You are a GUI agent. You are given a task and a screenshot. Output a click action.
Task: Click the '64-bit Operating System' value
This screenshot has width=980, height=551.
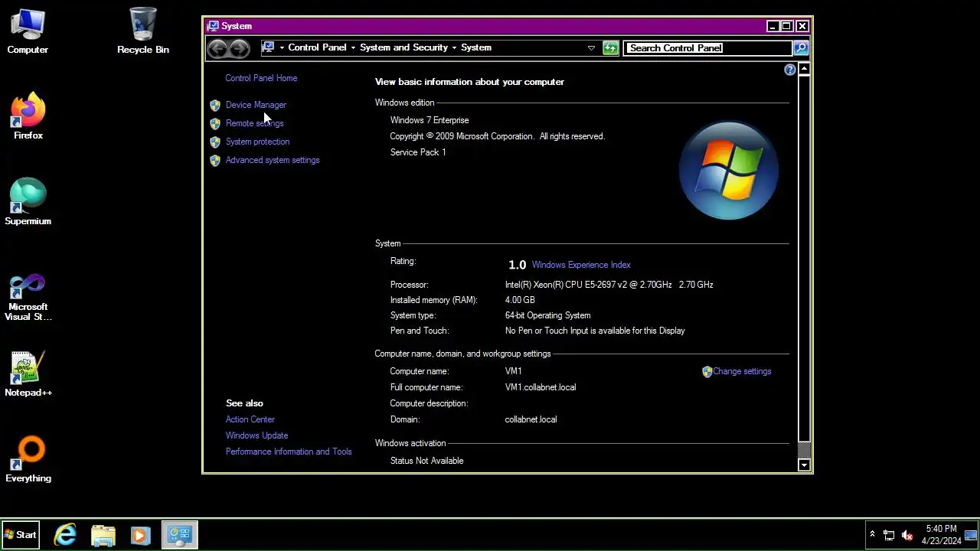click(x=547, y=315)
